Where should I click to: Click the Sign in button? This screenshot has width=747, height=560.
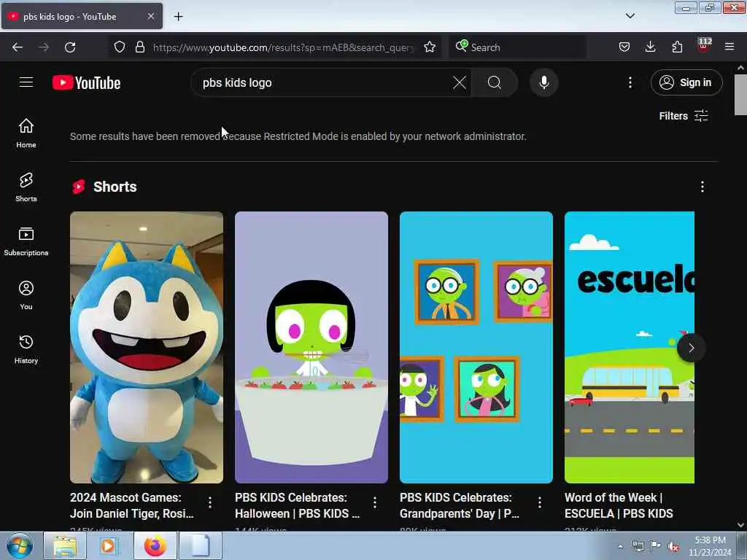(686, 82)
